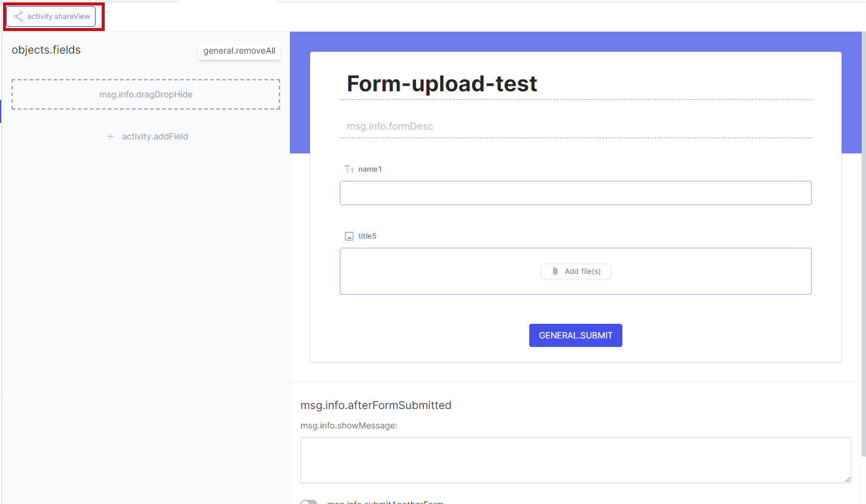Screen dimensions: 866x504
Task: Click the Add file(s) button
Action: (x=576, y=271)
